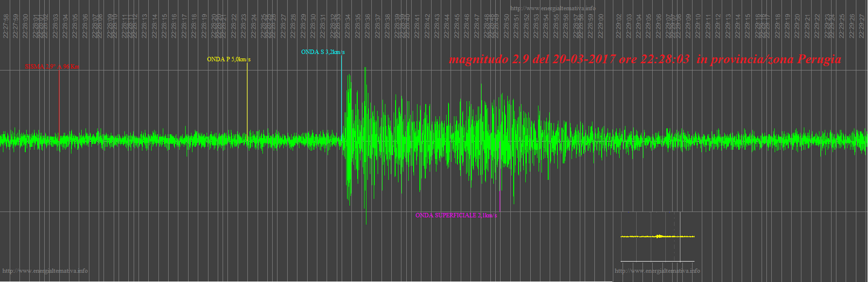Click the 22:28:50 timestamp on time axis
The width and height of the screenshot is (868, 282).
coord(506,26)
